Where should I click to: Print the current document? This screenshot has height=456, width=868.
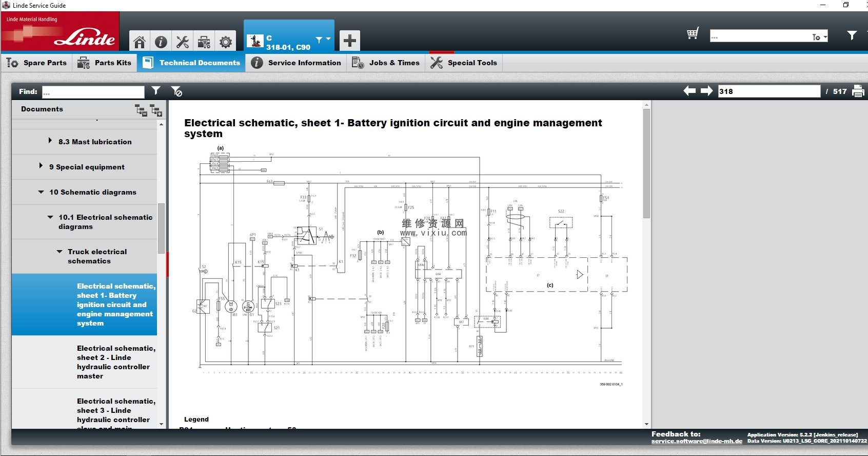(x=858, y=91)
